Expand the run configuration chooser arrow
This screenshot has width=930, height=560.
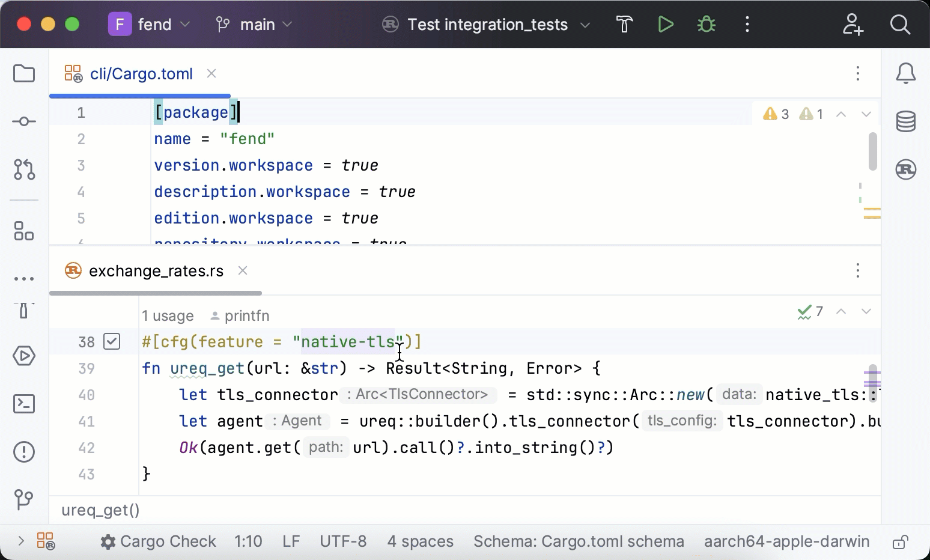tap(585, 25)
